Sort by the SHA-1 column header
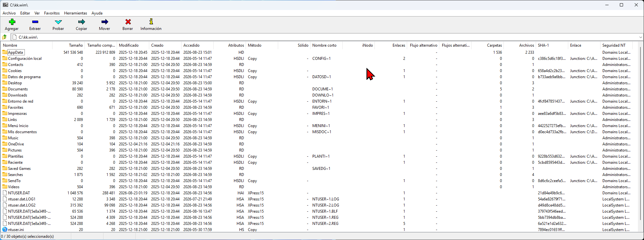644x240 pixels. pos(552,45)
